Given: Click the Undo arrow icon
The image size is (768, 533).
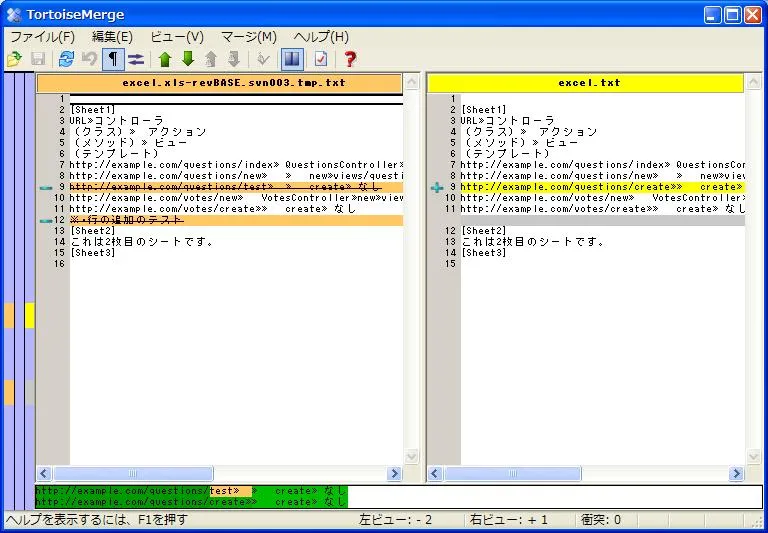Looking at the screenshot, I should click(x=89, y=59).
